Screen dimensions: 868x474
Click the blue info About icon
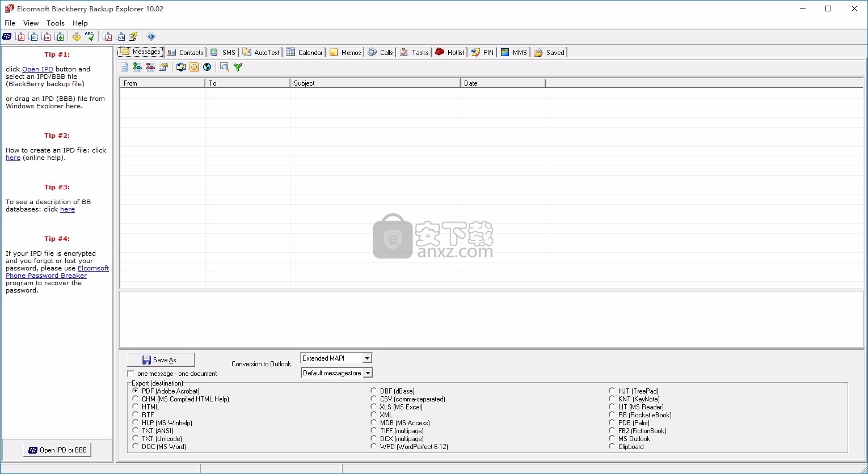(151, 36)
